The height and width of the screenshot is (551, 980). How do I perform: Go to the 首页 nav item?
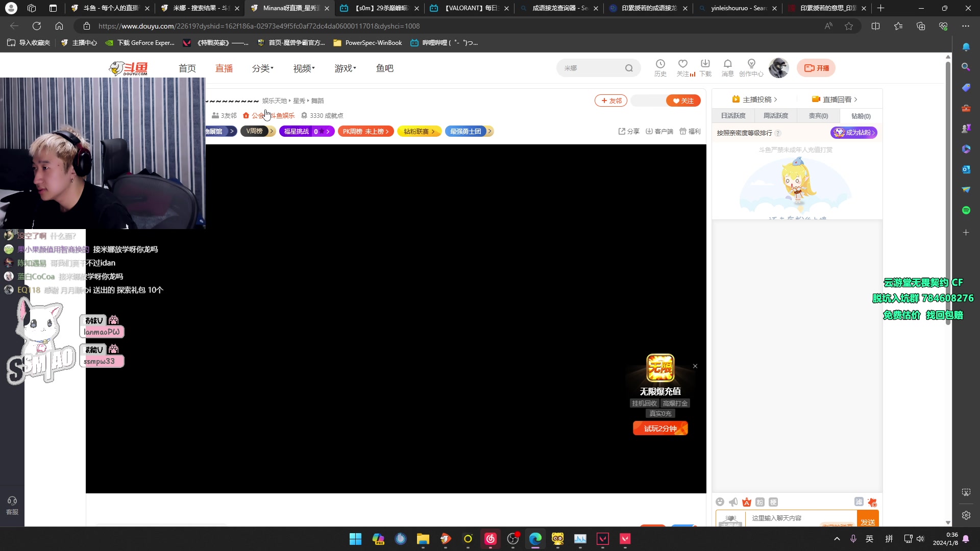[187, 68]
